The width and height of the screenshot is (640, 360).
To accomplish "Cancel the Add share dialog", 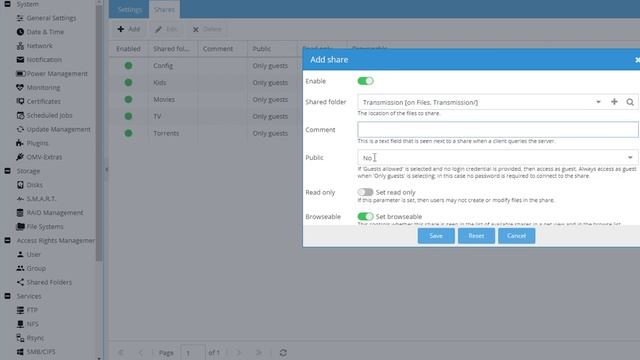I will (516, 236).
